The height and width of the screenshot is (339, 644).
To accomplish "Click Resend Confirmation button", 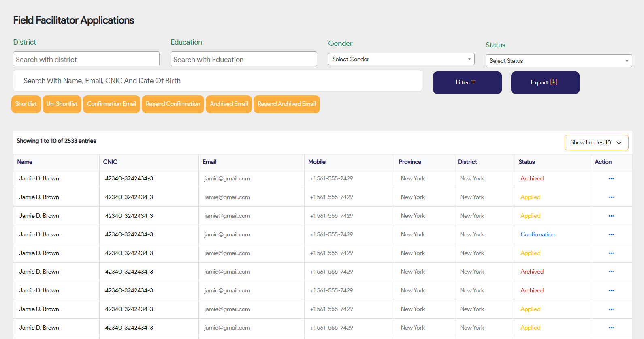I will (173, 104).
